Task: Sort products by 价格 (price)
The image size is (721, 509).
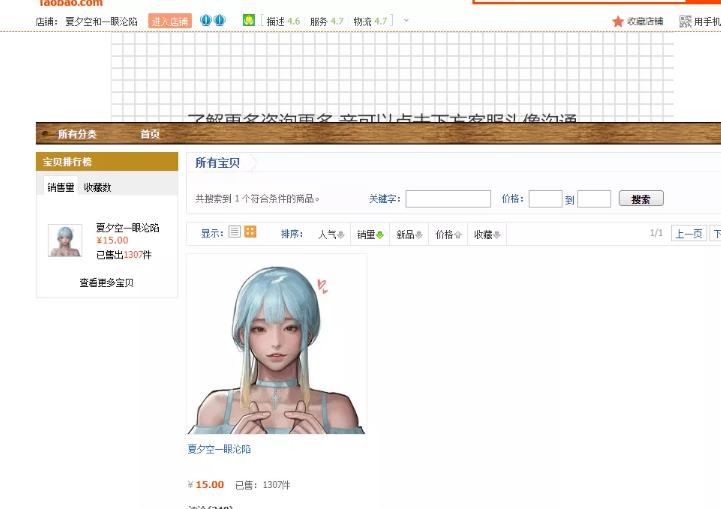Action: click(448, 234)
